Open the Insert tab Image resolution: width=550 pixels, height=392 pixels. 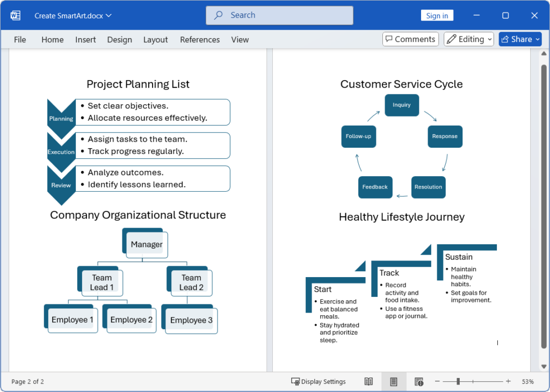[85, 40]
